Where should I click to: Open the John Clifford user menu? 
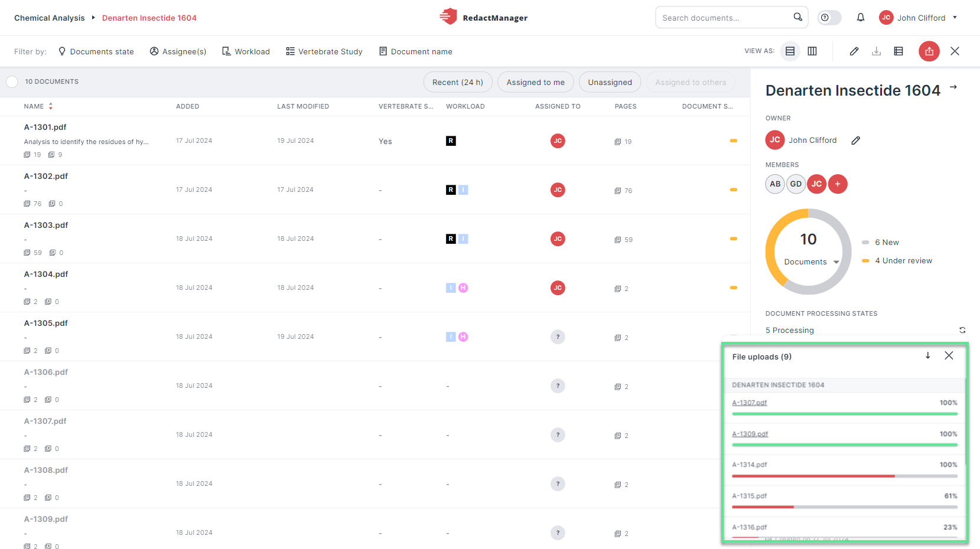918,18
